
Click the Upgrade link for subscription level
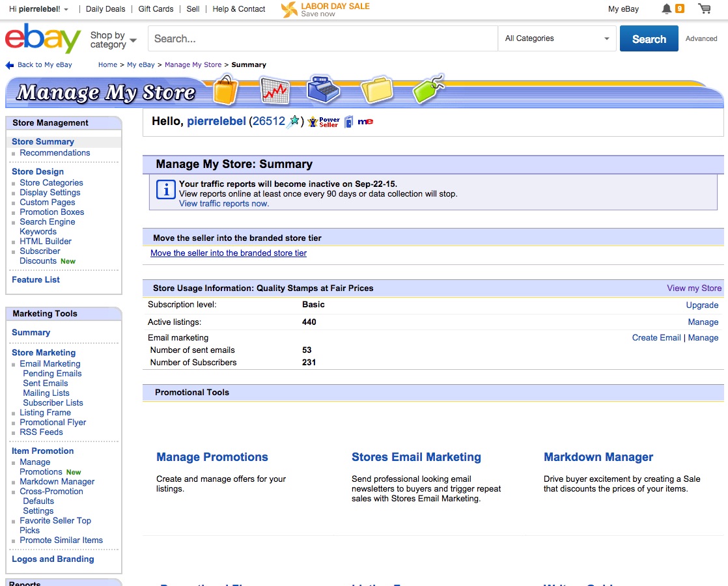702,305
